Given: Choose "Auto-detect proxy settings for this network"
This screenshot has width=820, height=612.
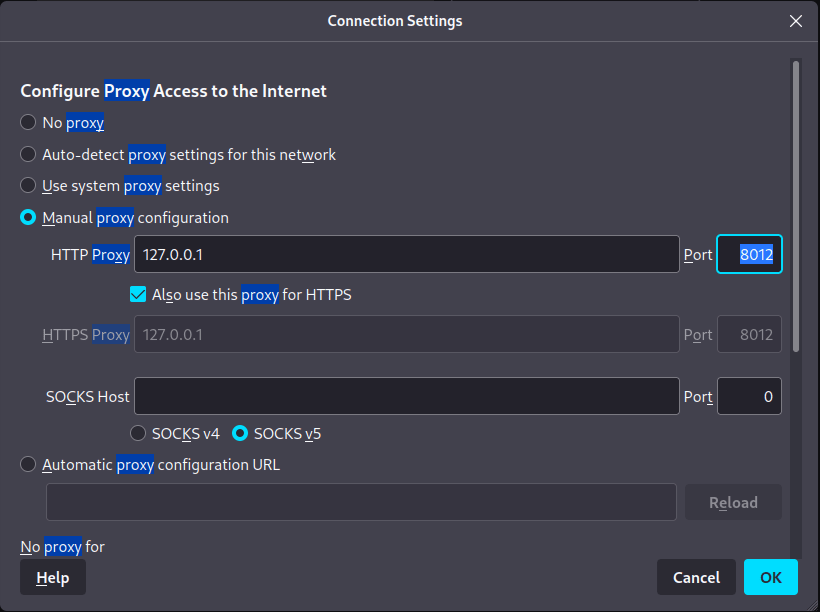Looking at the screenshot, I should pos(28,154).
